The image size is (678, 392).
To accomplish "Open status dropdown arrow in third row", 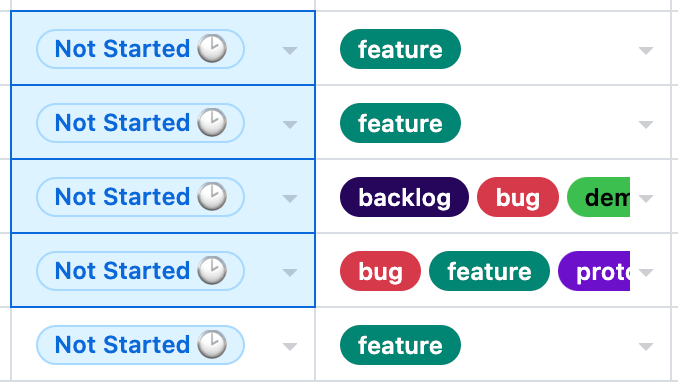I will pyautogui.click(x=290, y=198).
